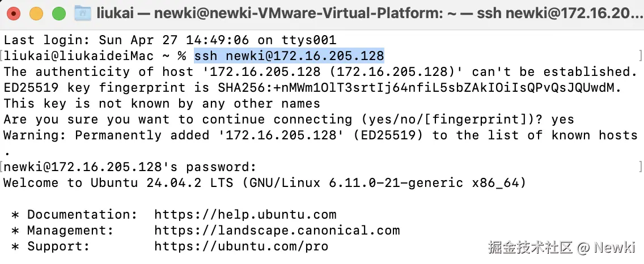Click the Management label
The width and height of the screenshot is (644, 264).
(70, 231)
